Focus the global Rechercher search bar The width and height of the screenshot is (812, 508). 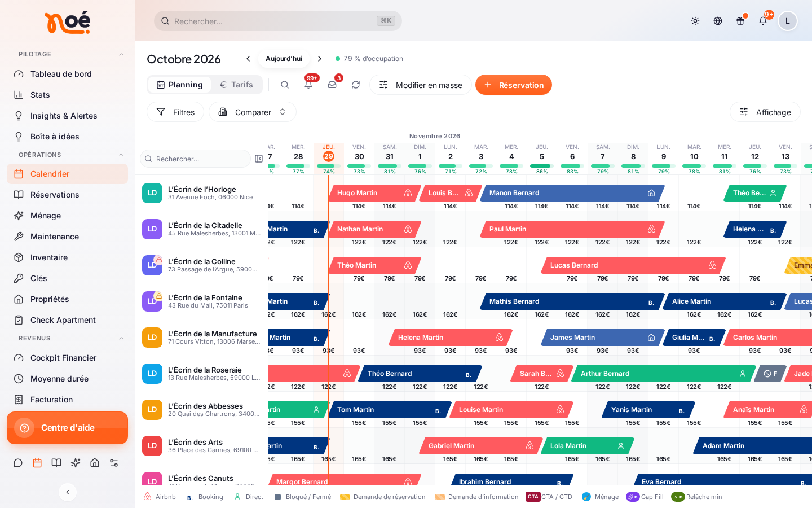(x=278, y=21)
